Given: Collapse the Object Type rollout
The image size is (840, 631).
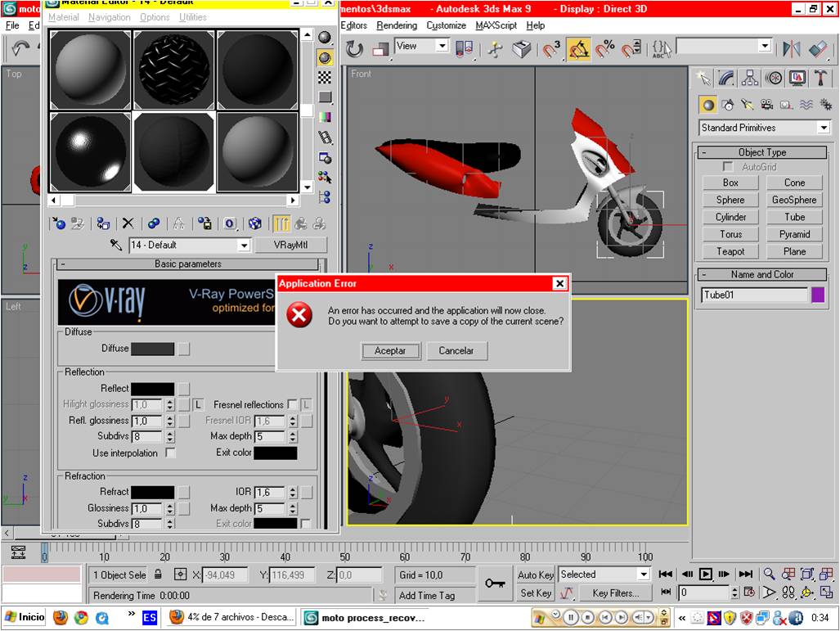Looking at the screenshot, I should pyautogui.click(x=762, y=152).
